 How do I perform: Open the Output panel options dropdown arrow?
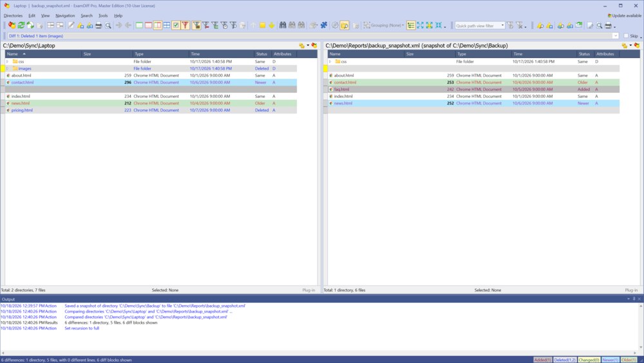click(629, 299)
